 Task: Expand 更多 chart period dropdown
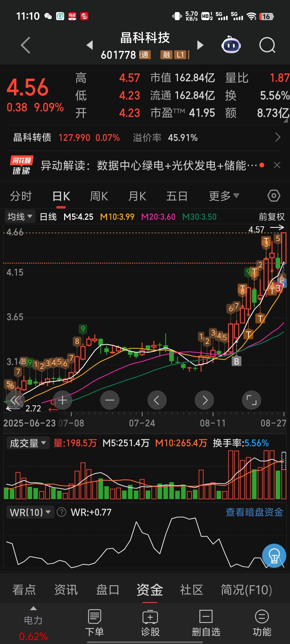click(224, 196)
